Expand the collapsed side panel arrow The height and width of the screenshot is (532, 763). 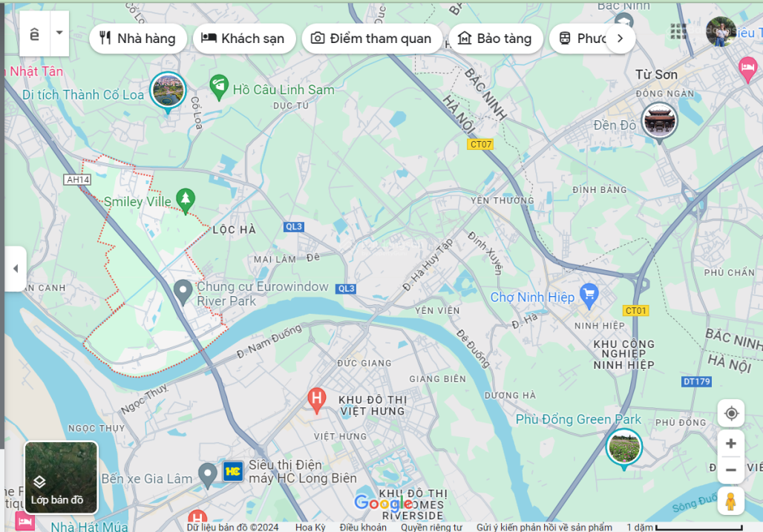(16, 269)
